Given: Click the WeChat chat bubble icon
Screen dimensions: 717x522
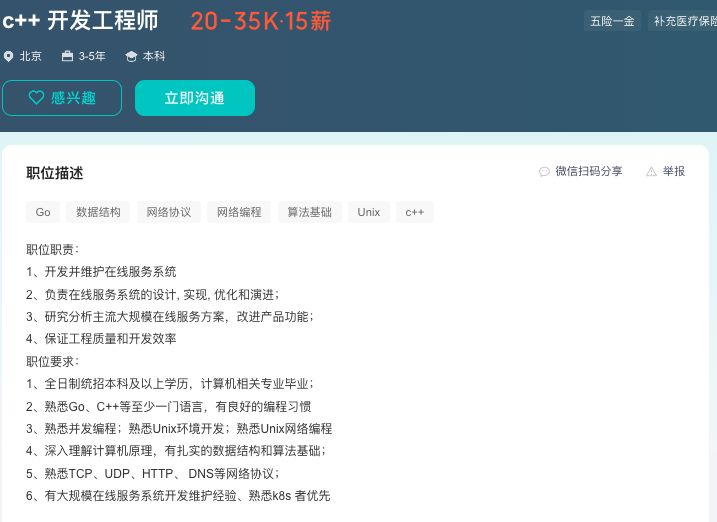Looking at the screenshot, I should pyautogui.click(x=544, y=171).
